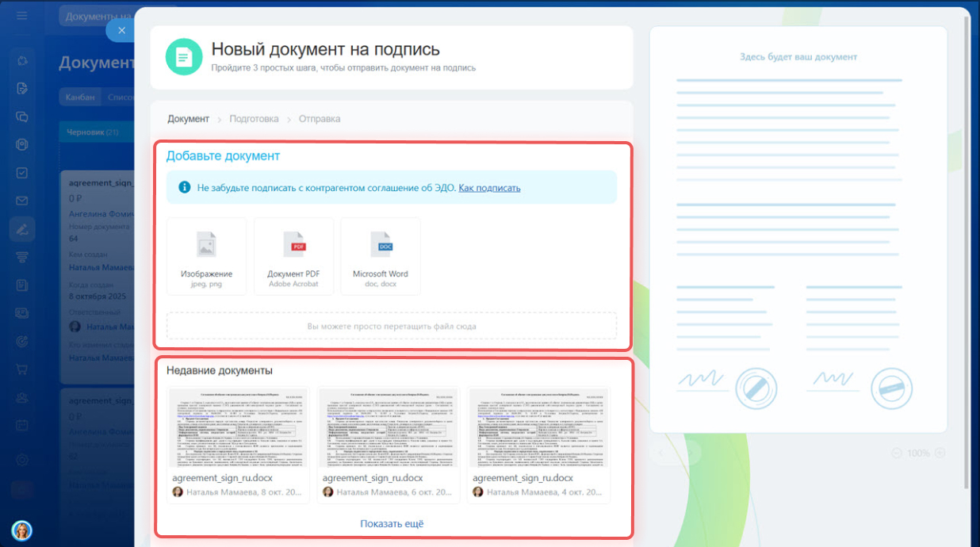
Task: Close the new document slider panel
Action: (x=121, y=30)
